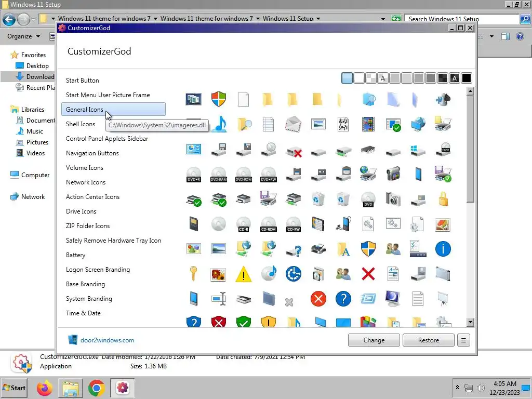The height and width of the screenshot is (399, 532).
Task: Select the UAC blue-yellow shield icon
Action: (x=368, y=249)
